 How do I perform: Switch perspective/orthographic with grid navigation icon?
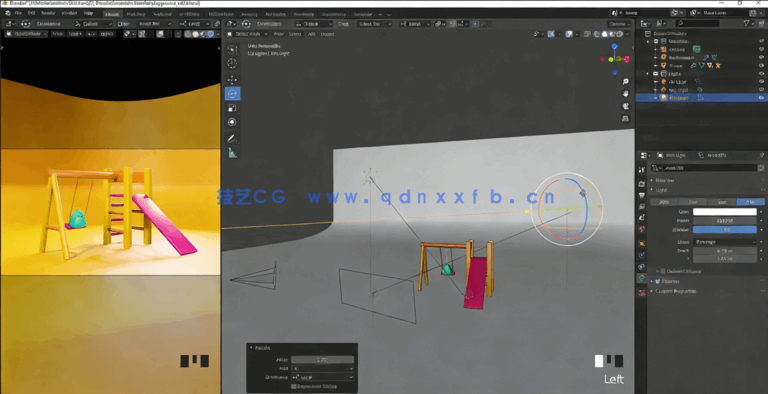(x=625, y=119)
